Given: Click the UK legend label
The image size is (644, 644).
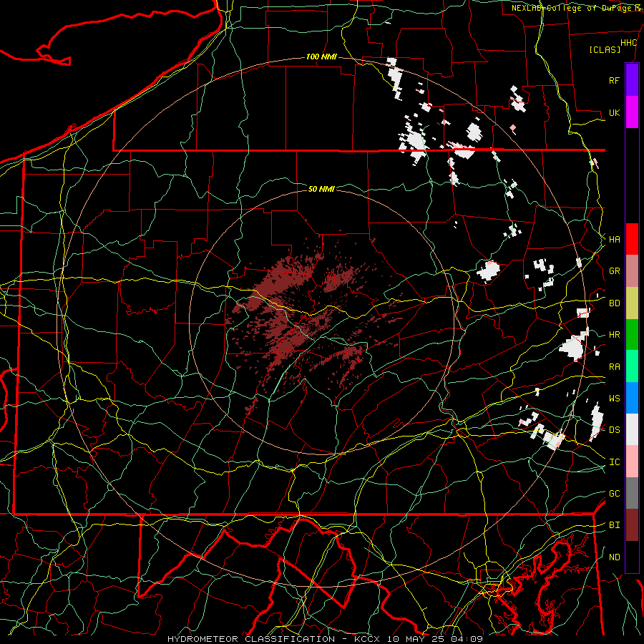Looking at the screenshot, I should (x=614, y=112).
